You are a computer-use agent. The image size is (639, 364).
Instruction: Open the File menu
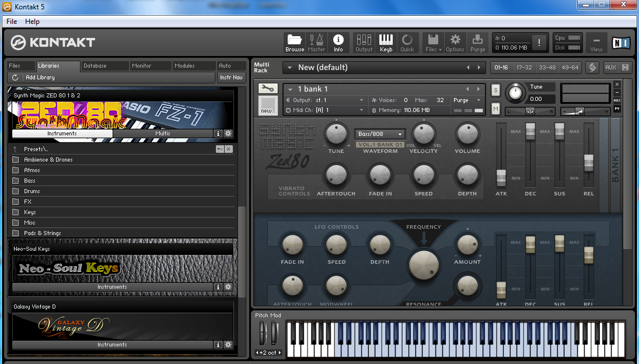click(12, 22)
